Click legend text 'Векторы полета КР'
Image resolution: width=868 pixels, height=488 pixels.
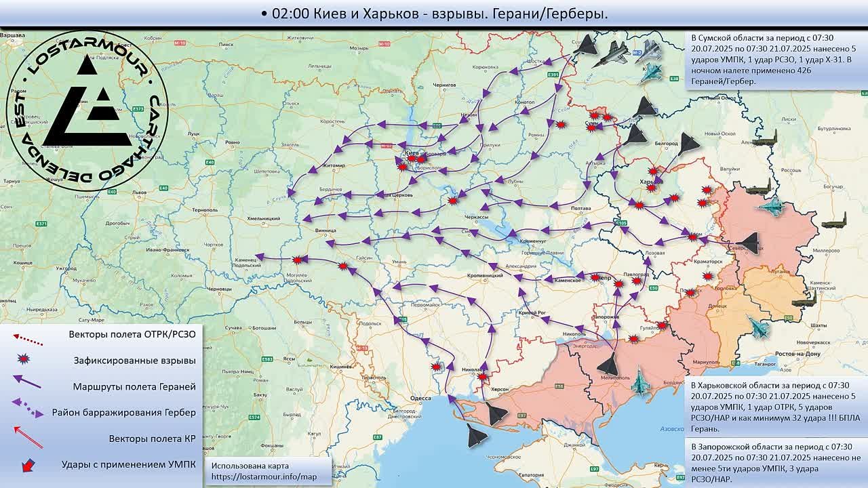click(x=152, y=439)
